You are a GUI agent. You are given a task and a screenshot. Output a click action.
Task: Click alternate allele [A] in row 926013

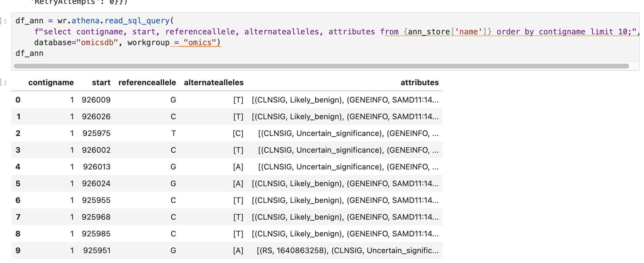(238, 167)
